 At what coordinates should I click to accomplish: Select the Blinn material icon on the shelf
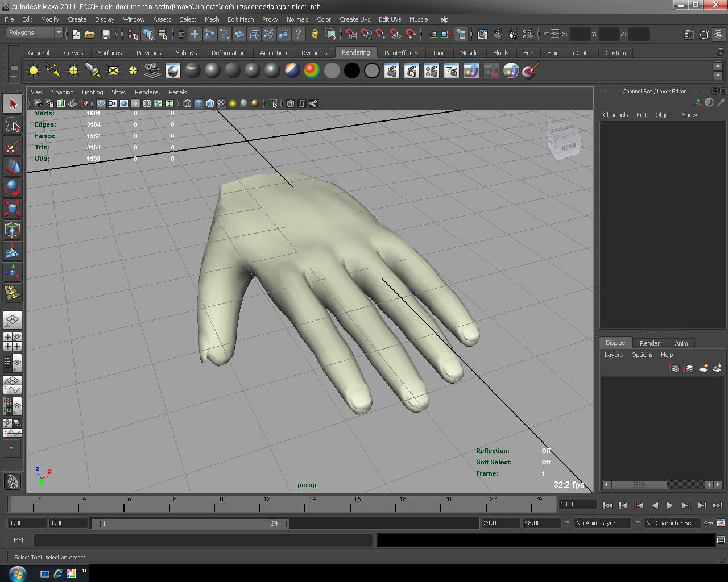click(x=213, y=70)
